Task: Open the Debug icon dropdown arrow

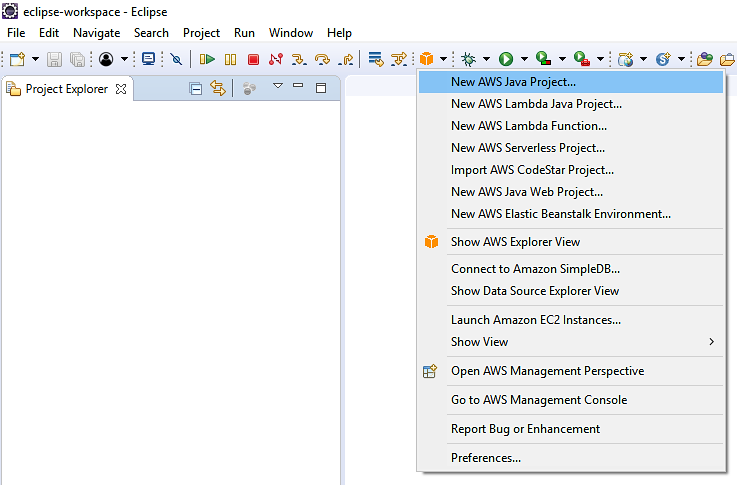Action: click(x=486, y=59)
